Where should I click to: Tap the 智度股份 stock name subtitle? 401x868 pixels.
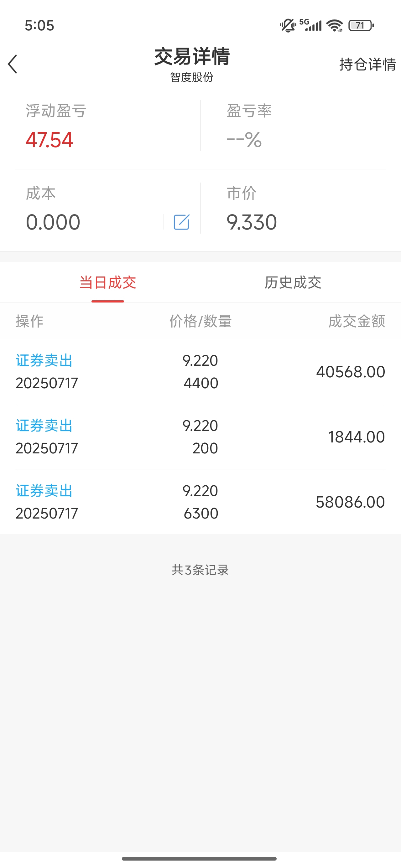pos(191,77)
